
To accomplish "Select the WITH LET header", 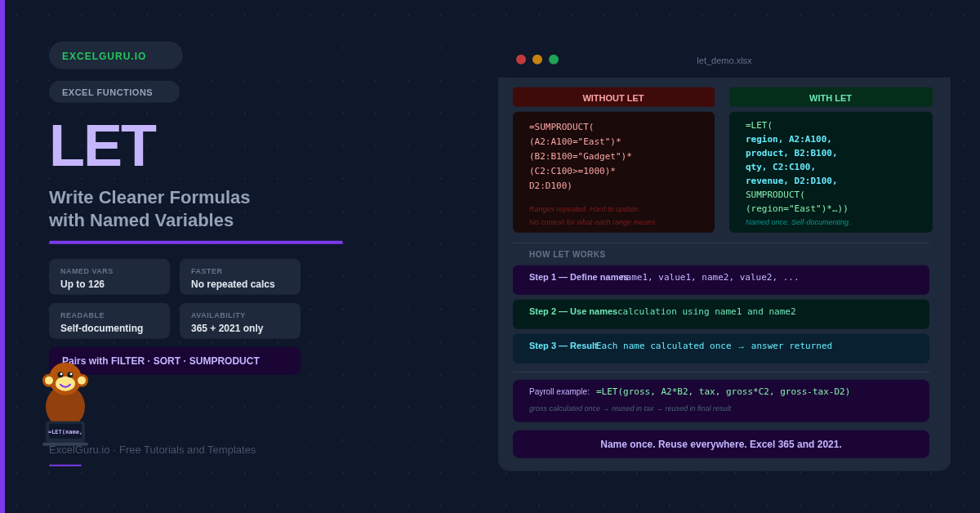I will coord(831,98).
